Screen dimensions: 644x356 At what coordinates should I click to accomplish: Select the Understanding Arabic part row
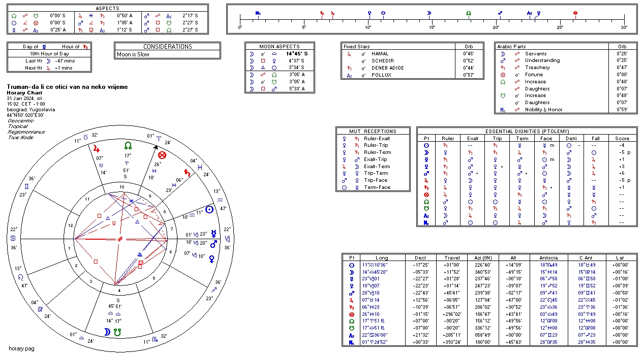(565, 60)
